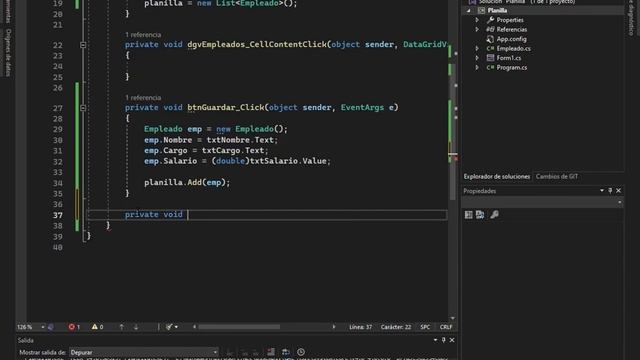Click the clear all output icon
Viewport: 640px width, 360px height.
click(271, 352)
